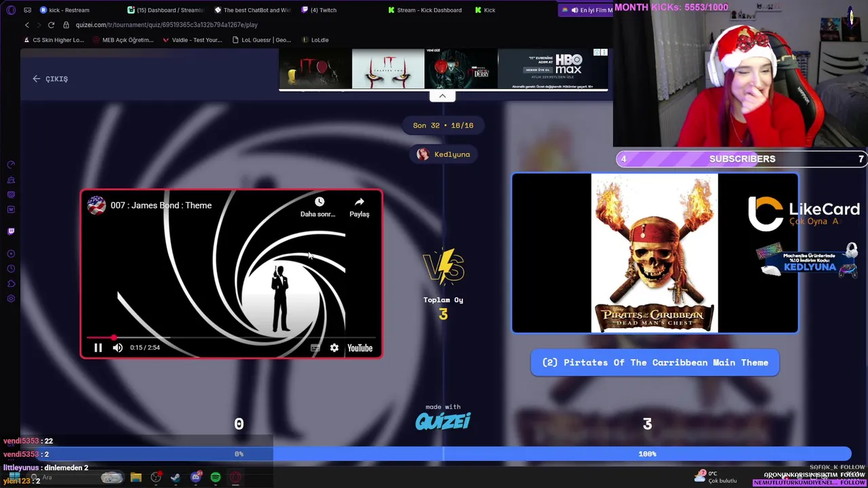Select the Pirates of the Caribbean poster
The width and height of the screenshot is (868, 488).
coord(654,253)
